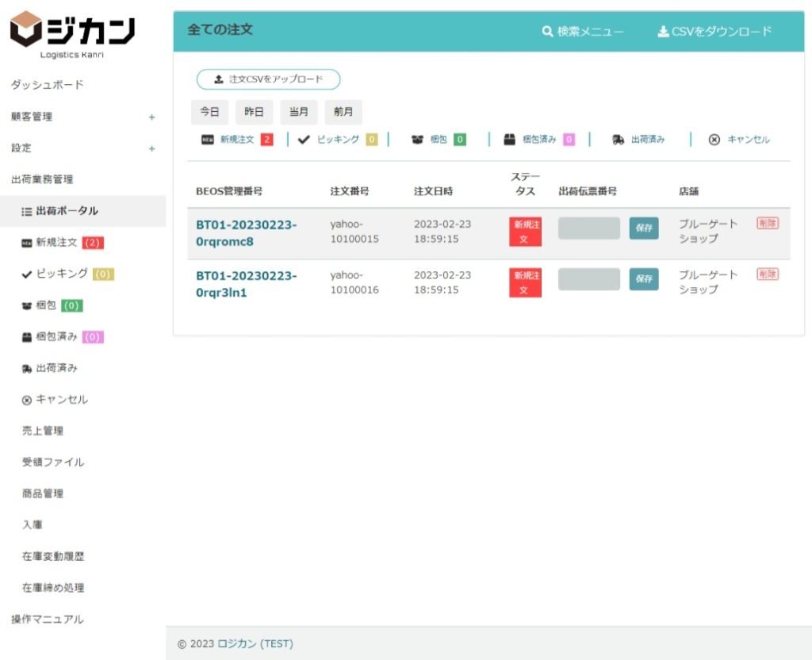The width and height of the screenshot is (812, 660).
Task: Click the picking checkmark icon in filter bar
Action: point(304,140)
